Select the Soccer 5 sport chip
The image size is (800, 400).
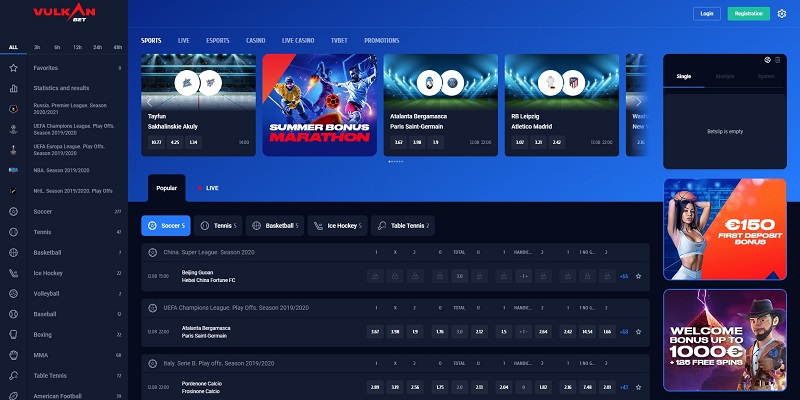[x=166, y=226]
